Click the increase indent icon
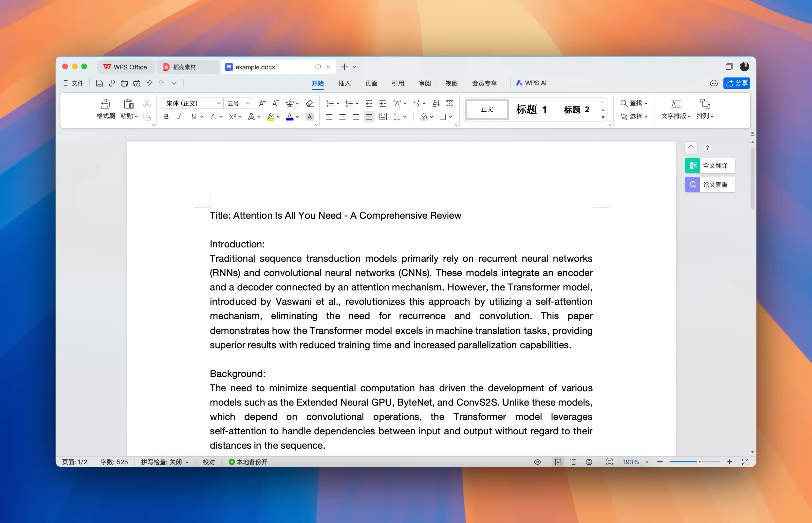The image size is (812, 523). pos(383,103)
